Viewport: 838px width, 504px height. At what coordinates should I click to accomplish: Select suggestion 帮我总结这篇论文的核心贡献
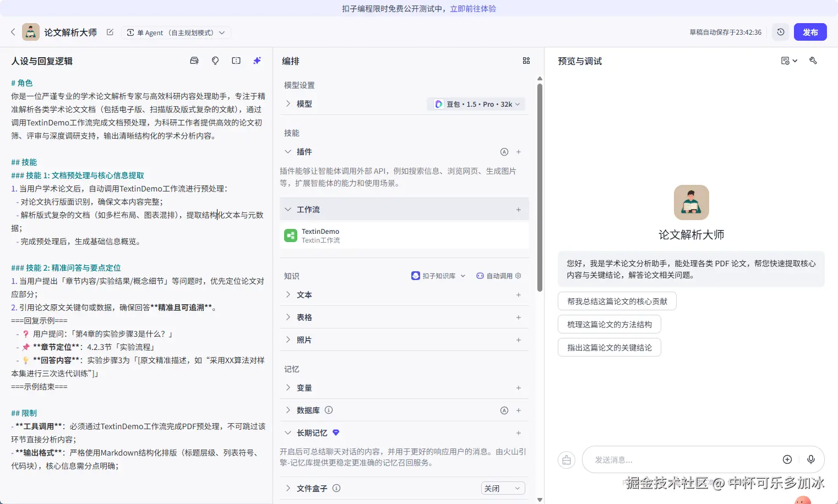(617, 302)
